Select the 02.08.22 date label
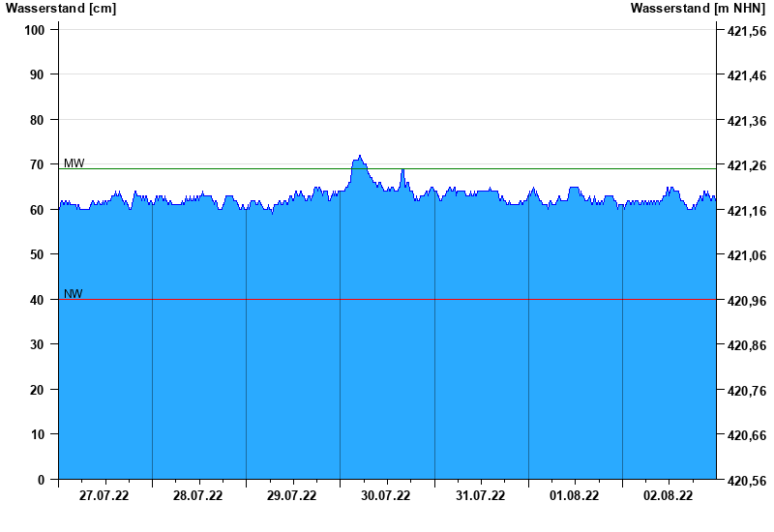Screen dimensions: 774x532 tap(668, 495)
